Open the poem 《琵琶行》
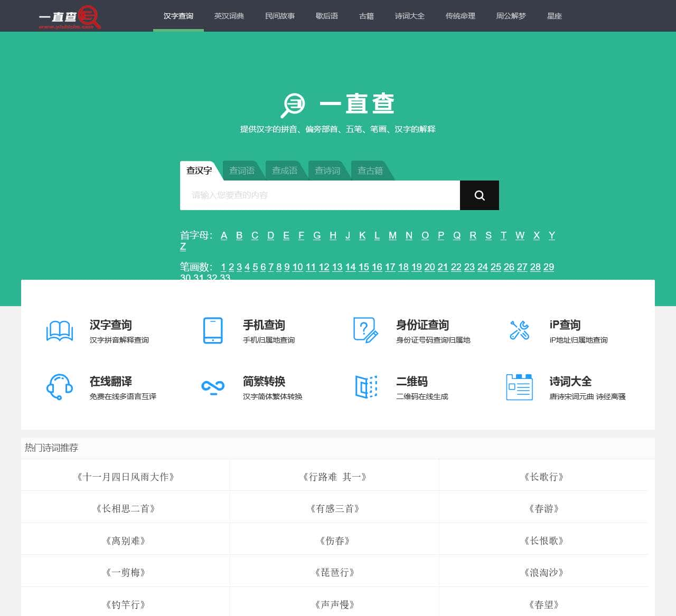 (335, 572)
